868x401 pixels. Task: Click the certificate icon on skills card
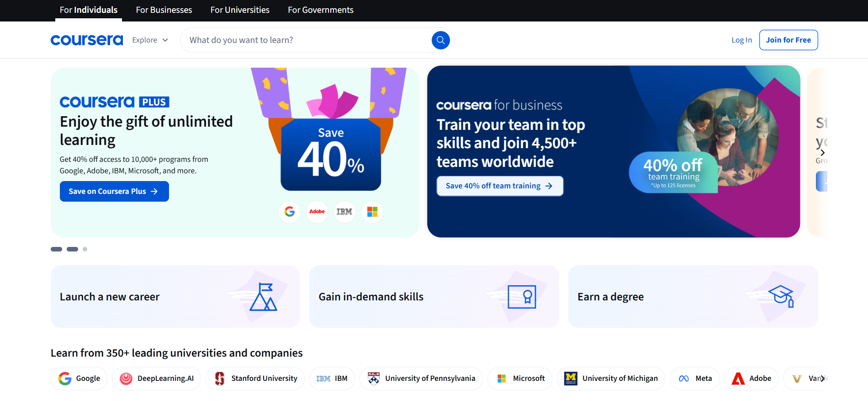click(522, 297)
